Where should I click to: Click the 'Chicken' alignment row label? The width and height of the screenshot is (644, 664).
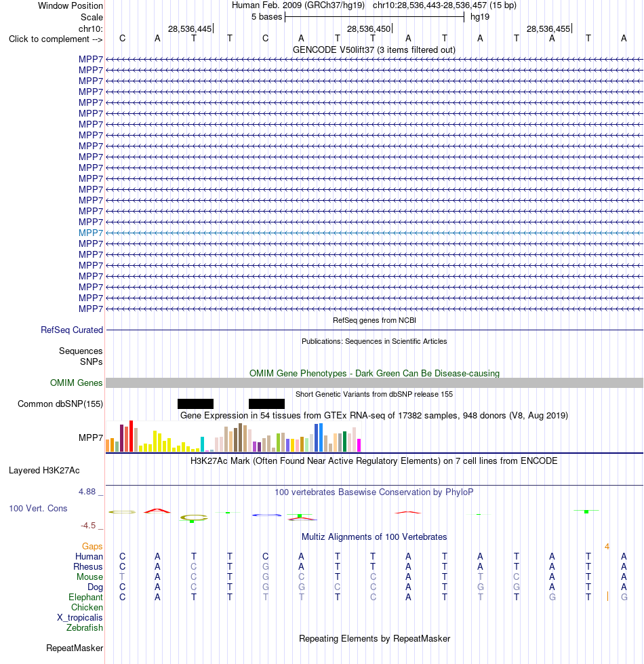click(x=87, y=607)
